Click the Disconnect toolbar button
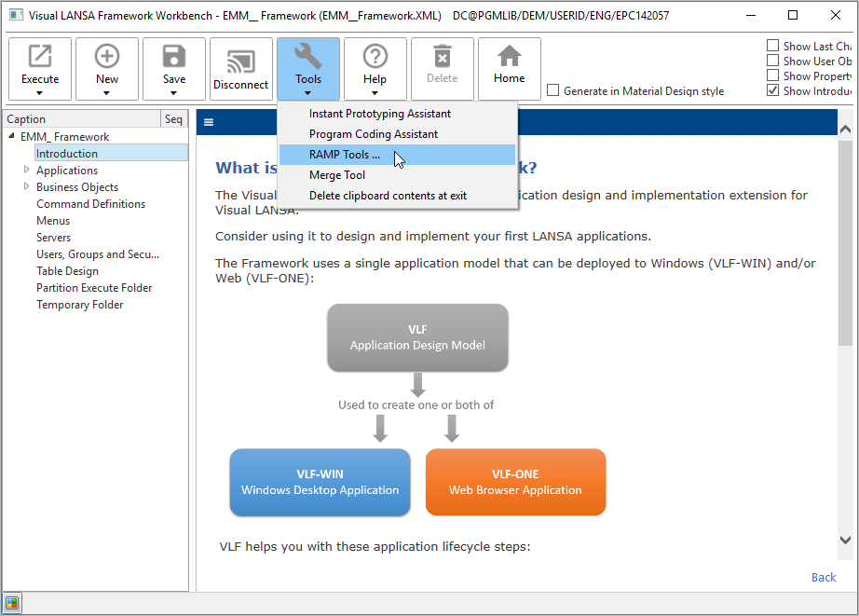 pyautogui.click(x=241, y=69)
